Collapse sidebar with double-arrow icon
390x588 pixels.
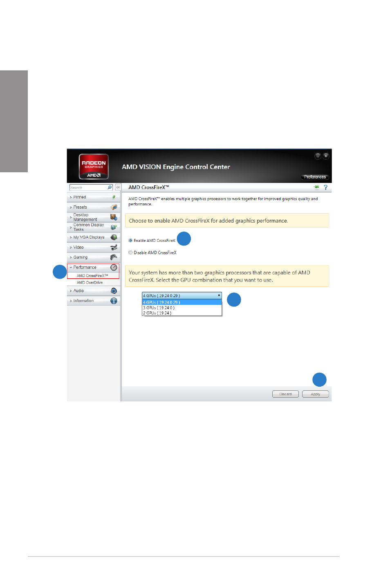coord(118,187)
